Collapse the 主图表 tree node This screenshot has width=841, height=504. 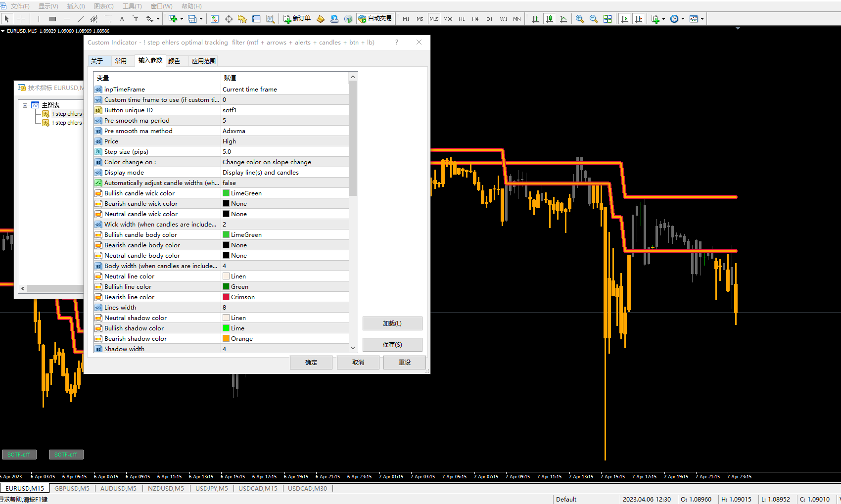(25, 105)
